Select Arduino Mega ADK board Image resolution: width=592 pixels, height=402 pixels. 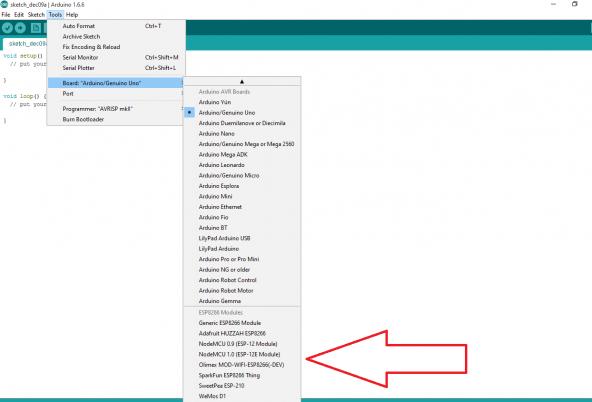click(242, 154)
